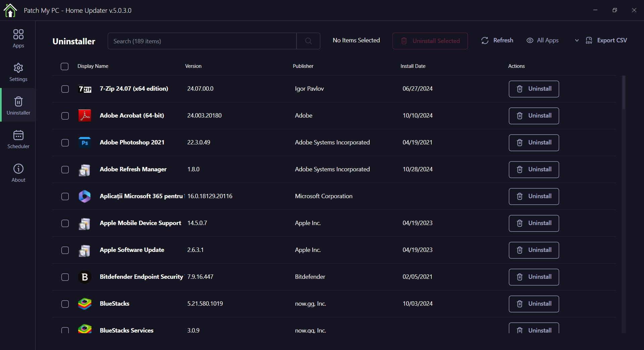Close the Patch My PC window
The width and height of the screenshot is (644, 350).
pyautogui.click(x=634, y=10)
